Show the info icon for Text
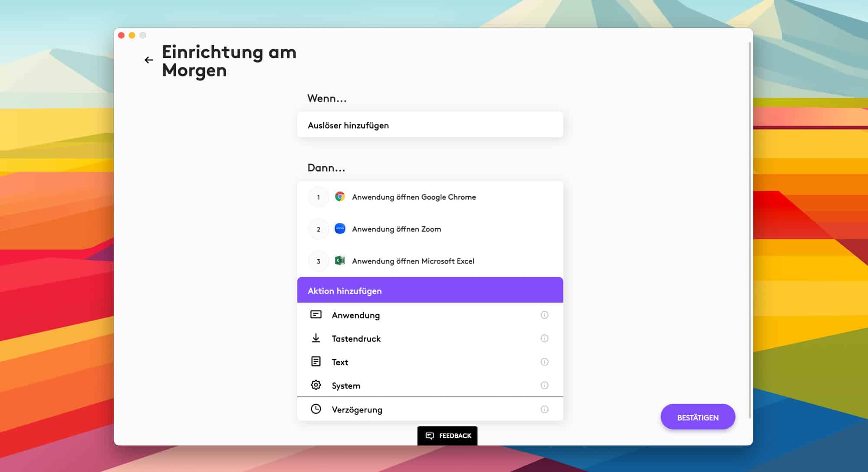The width and height of the screenshot is (868, 472). point(544,362)
